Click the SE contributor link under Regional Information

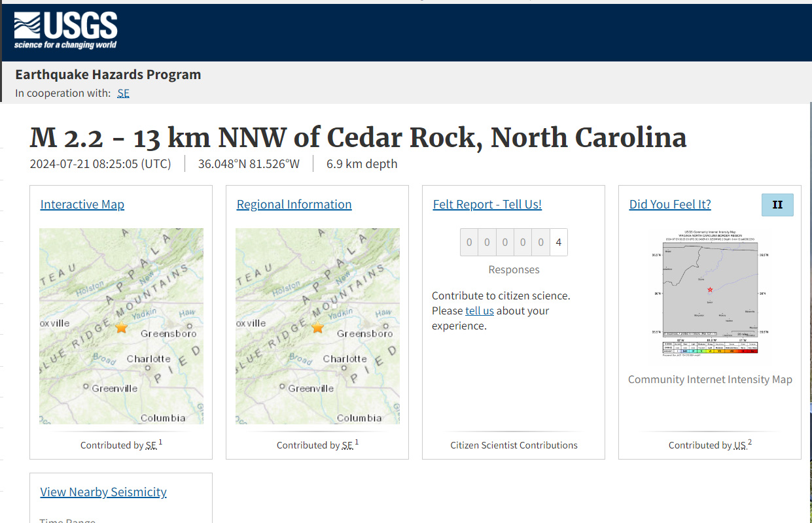click(x=347, y=445)
